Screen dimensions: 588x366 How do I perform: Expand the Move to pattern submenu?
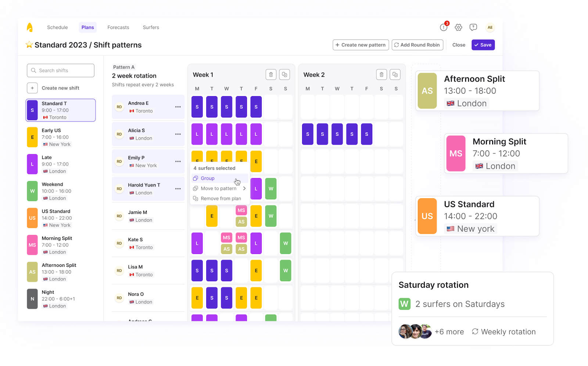click(219, 188)
